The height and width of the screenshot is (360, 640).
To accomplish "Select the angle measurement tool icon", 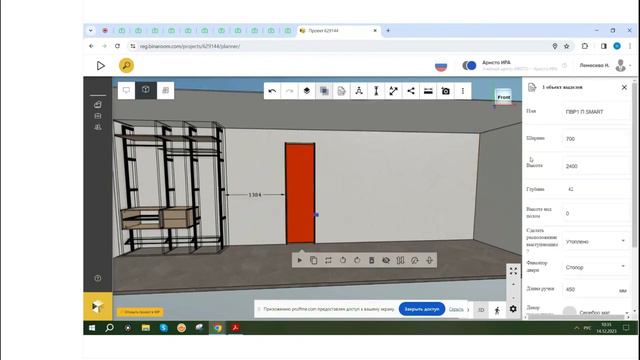I will (359, 91).
